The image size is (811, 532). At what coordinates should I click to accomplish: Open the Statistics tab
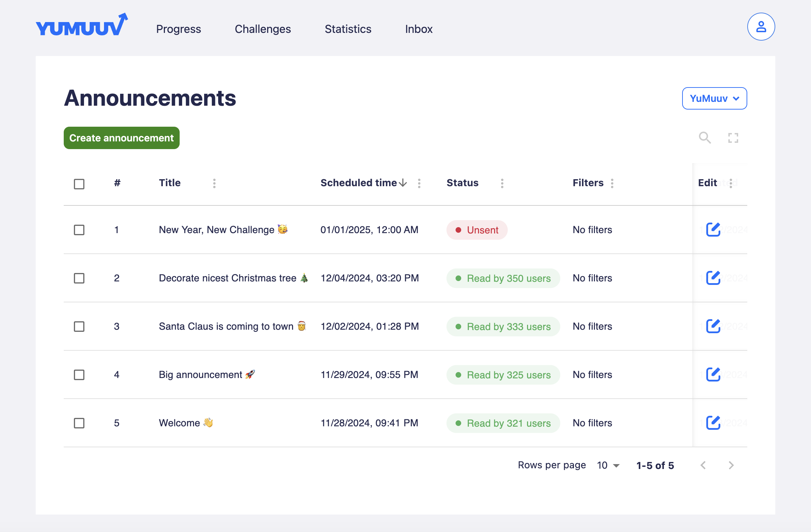(348, 29)
